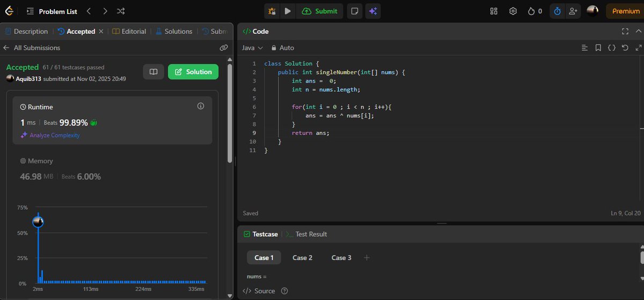Open the layout grid icon
The image size is (644, 300).
point(494,11)
